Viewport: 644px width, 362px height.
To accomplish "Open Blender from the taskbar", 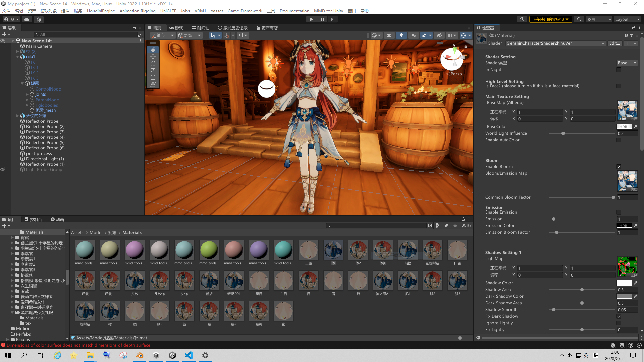I will [140, 355].
